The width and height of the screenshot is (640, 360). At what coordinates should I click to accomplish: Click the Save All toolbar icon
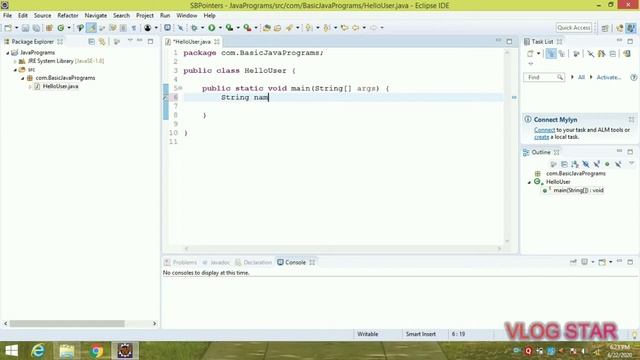36,28
